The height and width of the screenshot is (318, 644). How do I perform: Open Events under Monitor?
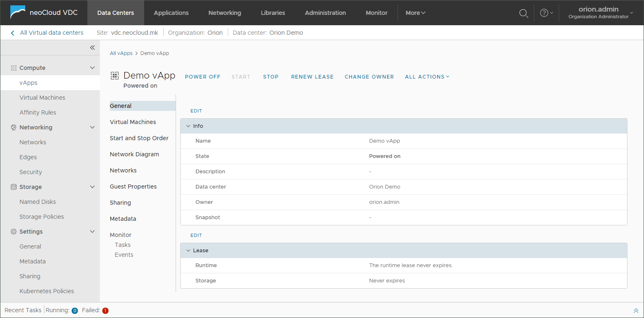tap(124, 255)
